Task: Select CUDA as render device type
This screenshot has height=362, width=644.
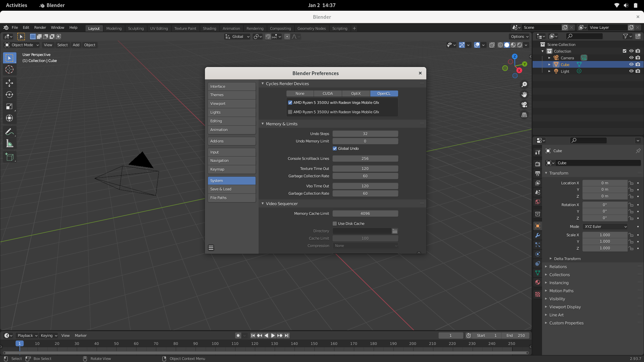Action: pyautogui.click(x=328, y=94)
